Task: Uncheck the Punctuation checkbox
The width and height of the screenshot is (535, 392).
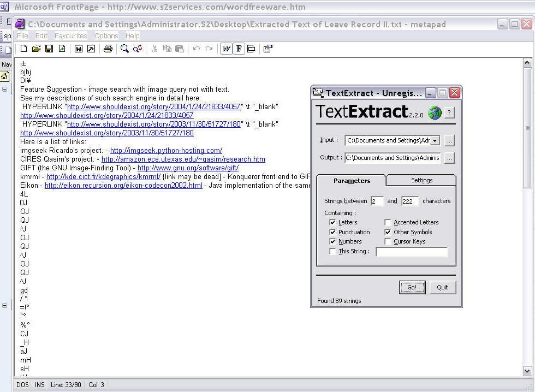Action: pyautogui.click(x=332, y=232)
